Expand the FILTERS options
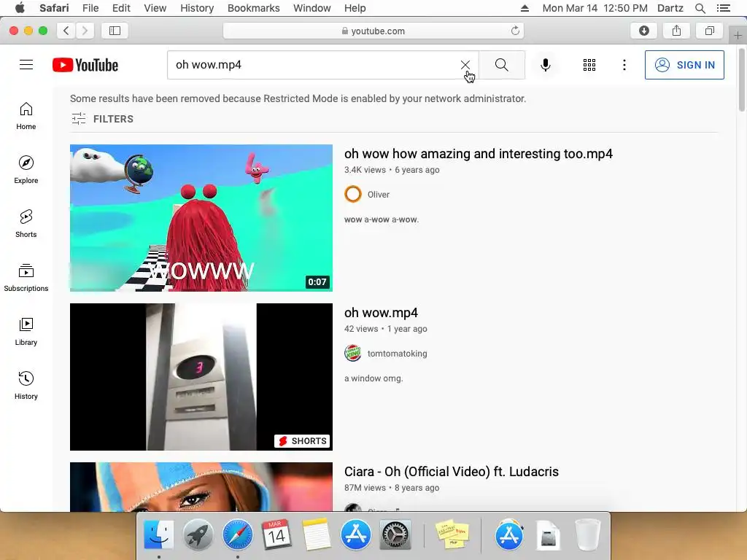 pyautogui.click(x=102, y=119)
